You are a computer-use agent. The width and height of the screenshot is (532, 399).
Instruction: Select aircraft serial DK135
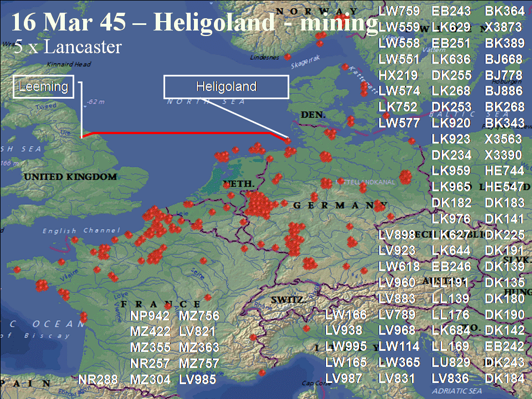coord(504,282)
